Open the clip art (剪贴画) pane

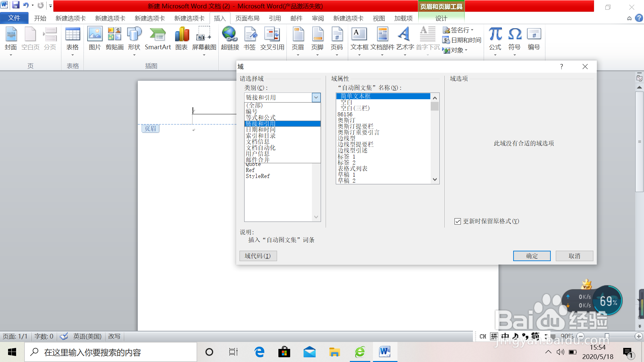click(x=114, y=39)
